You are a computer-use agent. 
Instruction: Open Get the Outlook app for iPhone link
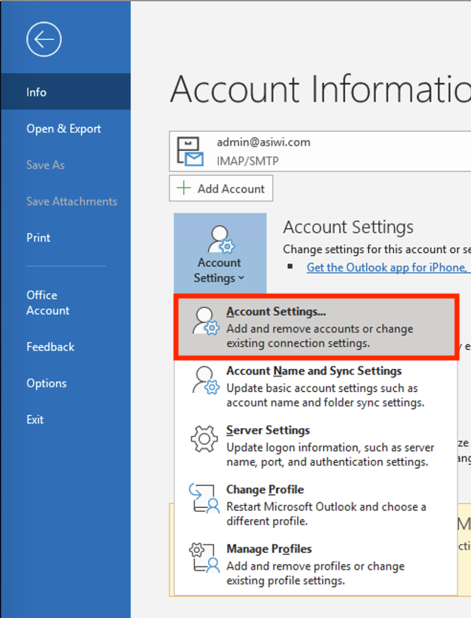tap(387, 268)
